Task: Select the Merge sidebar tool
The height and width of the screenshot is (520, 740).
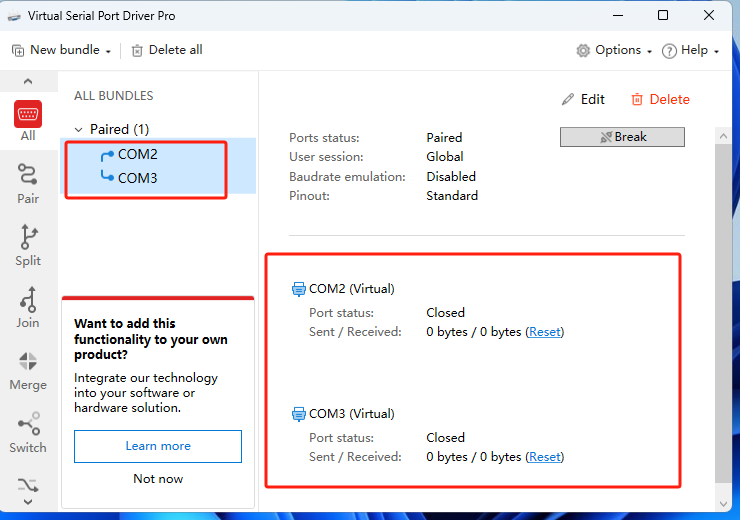Action: [28, 371]
